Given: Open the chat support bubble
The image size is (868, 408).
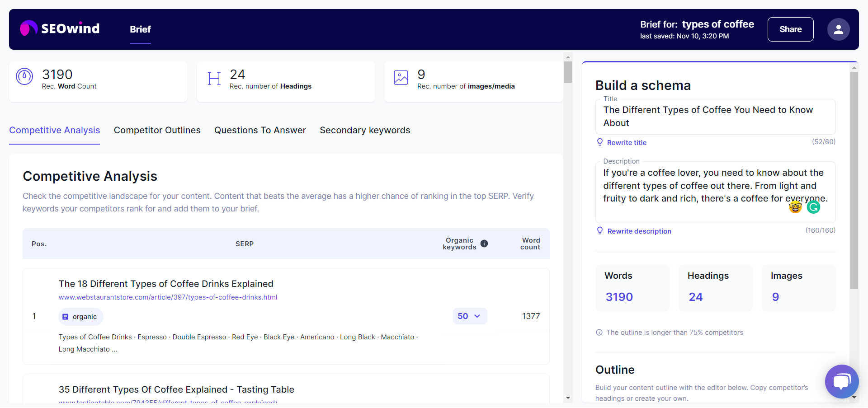Looking at the screenshot, I should tap(842, 381).
